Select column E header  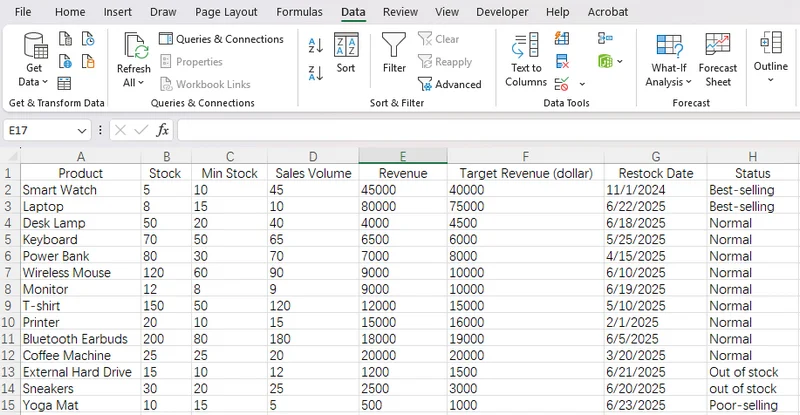click(403, 156)
